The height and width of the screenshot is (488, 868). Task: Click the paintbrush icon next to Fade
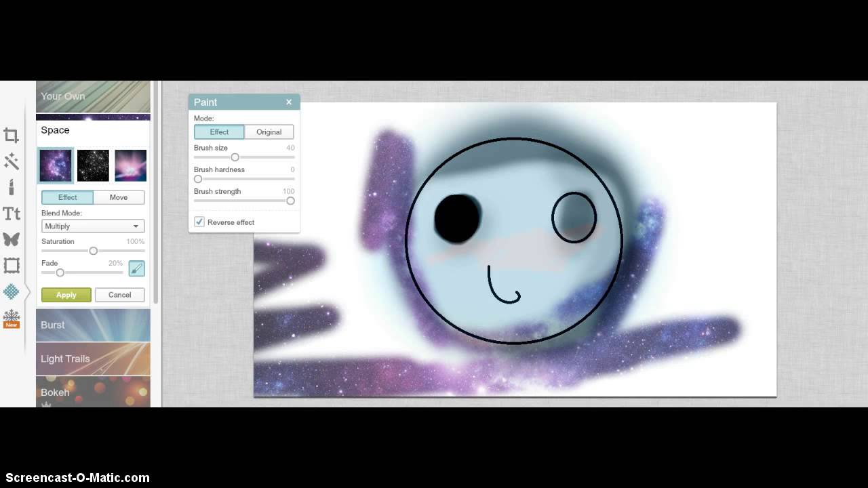[136, 268]
